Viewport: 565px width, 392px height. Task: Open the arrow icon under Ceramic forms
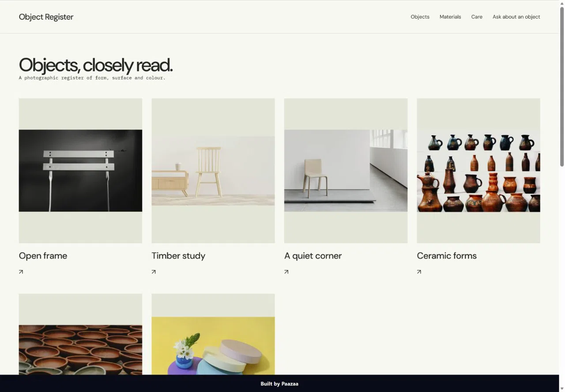419,272
